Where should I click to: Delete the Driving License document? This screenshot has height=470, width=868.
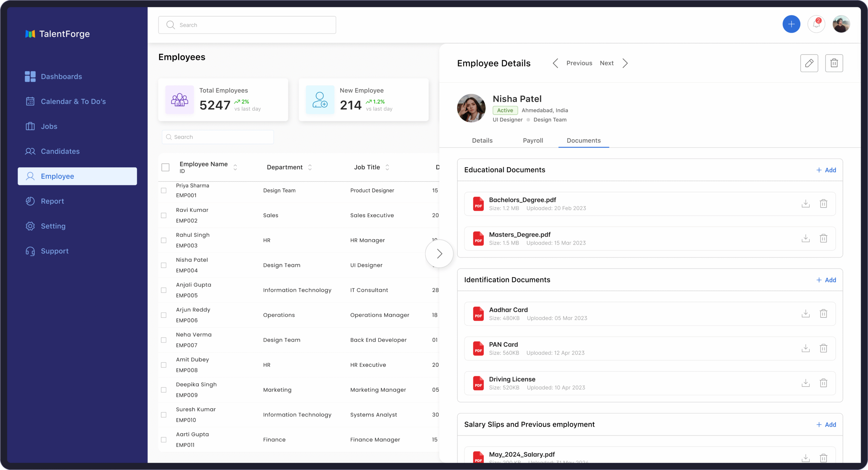(823, 383)
